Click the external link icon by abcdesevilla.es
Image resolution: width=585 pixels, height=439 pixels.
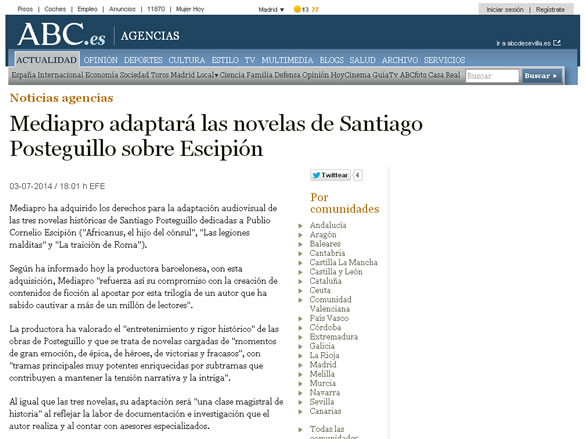coord(557,43)
